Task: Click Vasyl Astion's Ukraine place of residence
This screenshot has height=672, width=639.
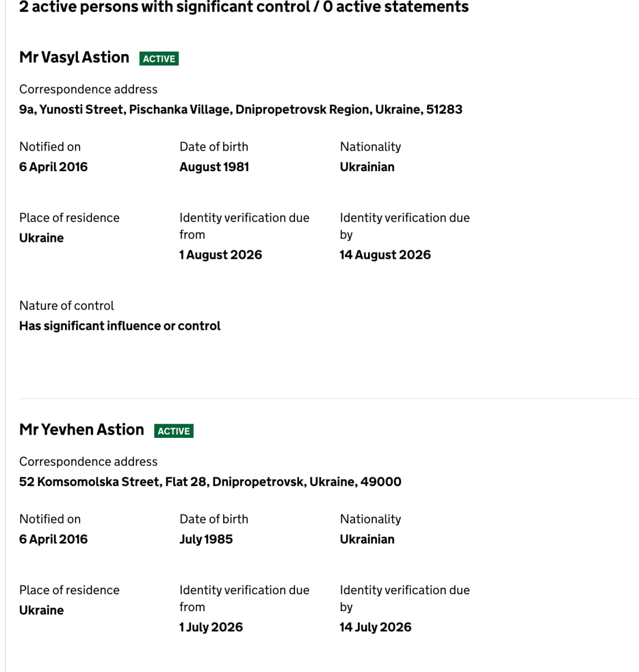Action: pyautogui.click(x=41, y=238)
